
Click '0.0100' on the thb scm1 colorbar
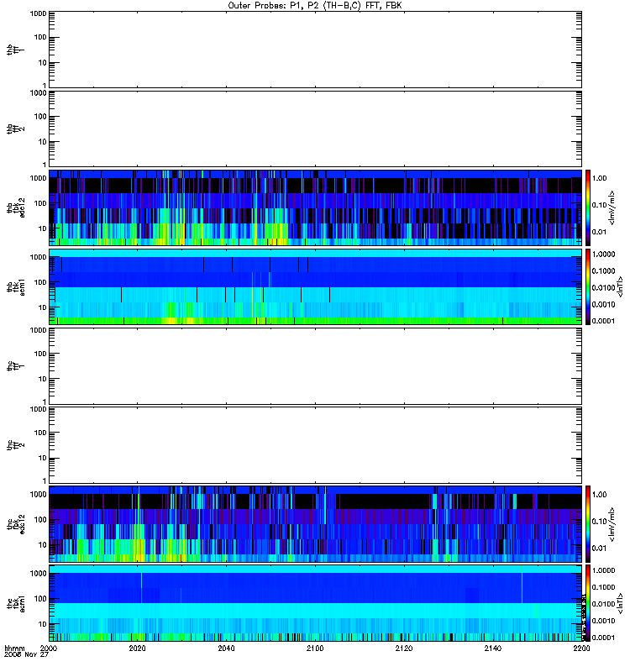[603, 287]
